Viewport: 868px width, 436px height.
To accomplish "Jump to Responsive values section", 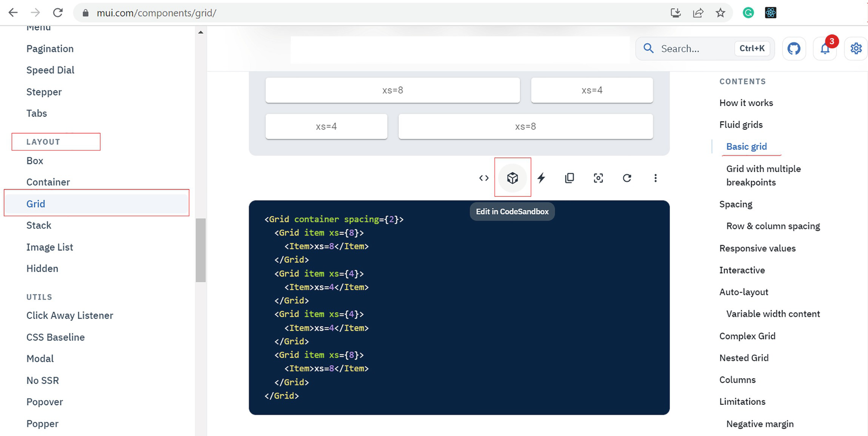I will tap(757, 248).
